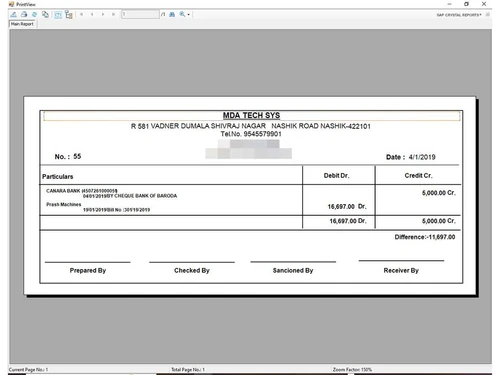
Task: Click the Zoom magnifier icon
Action: (x=182, y=14)
